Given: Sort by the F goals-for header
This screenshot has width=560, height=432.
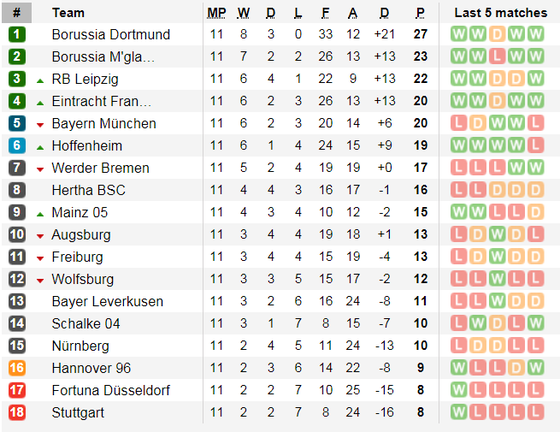Looking at the screenshot, I should point(325,13).
